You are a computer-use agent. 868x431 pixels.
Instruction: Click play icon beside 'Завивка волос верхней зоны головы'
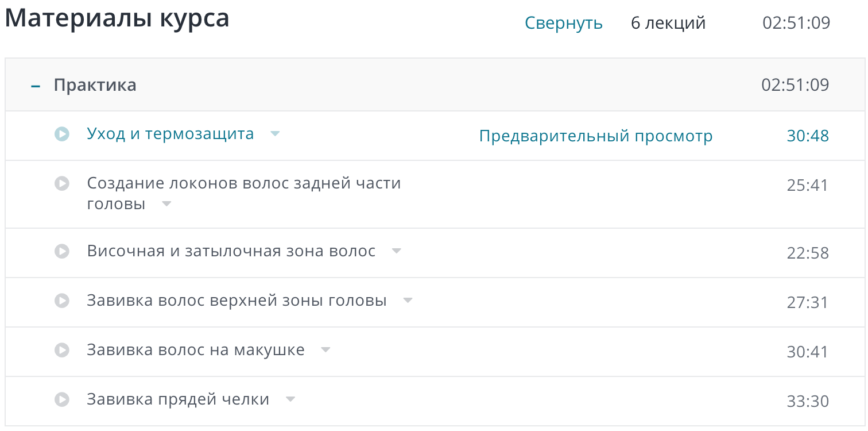pyautogui.click(x=61, y=301)
